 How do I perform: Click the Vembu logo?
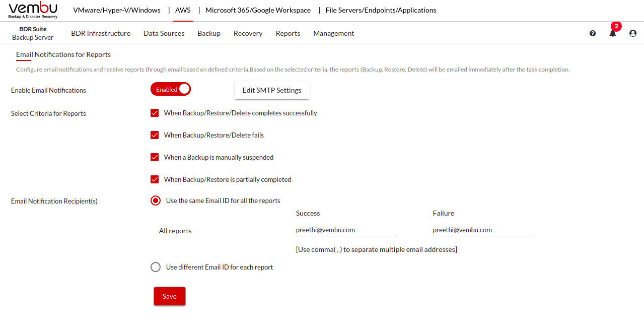33,10
